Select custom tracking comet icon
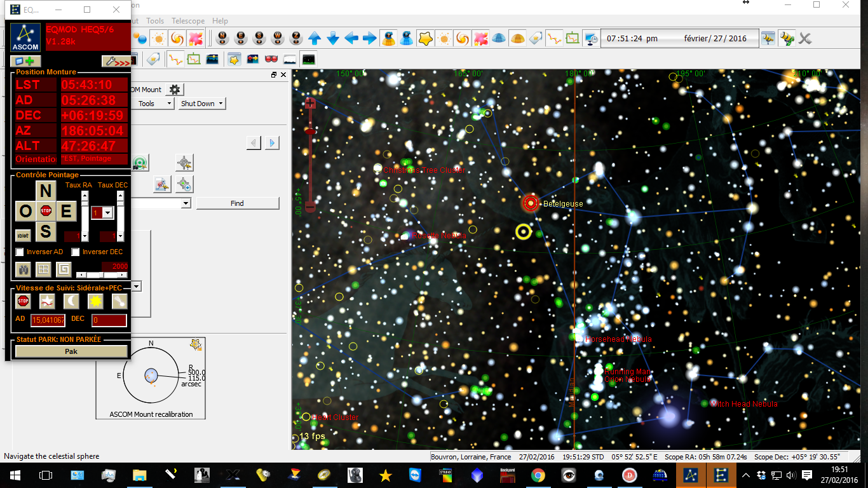The image size is (868, 488). click(119, 301)
